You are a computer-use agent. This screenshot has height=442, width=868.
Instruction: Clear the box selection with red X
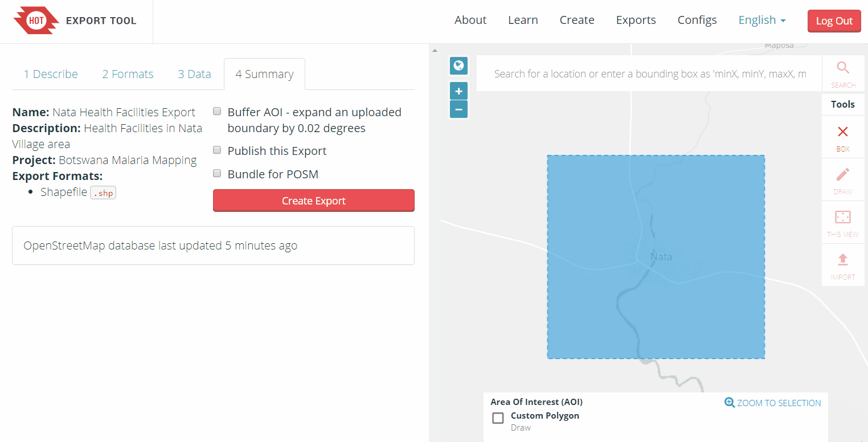843,132
